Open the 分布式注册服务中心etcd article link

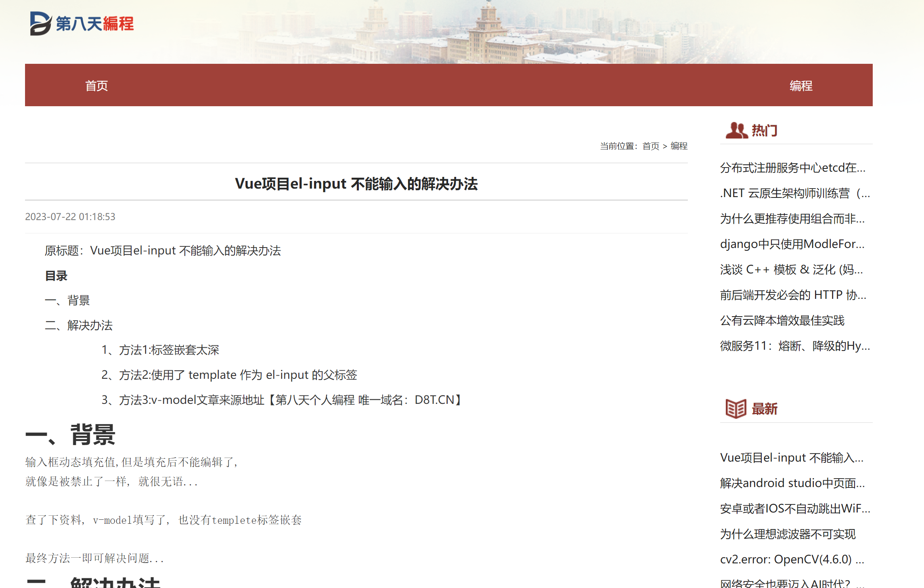point(792,168)
